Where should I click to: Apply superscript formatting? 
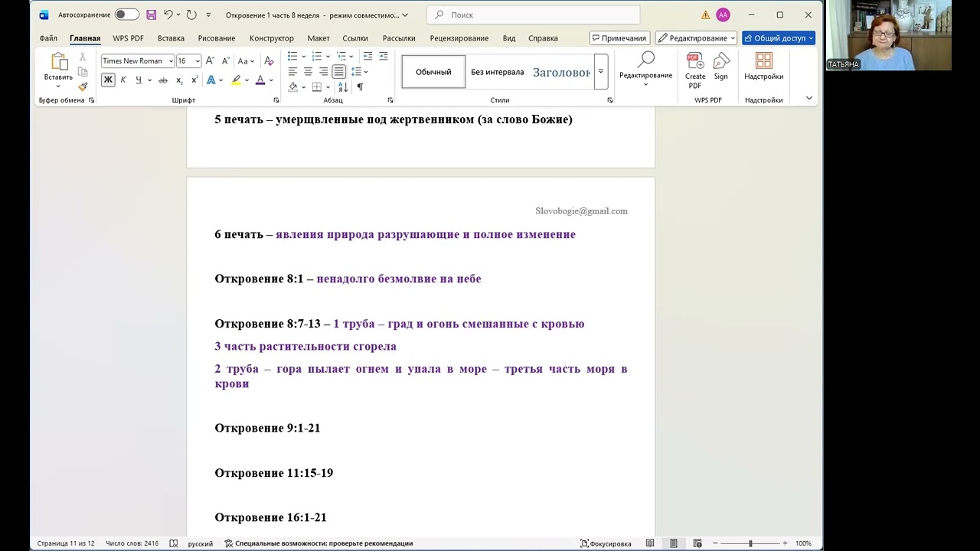click(194, 80)
